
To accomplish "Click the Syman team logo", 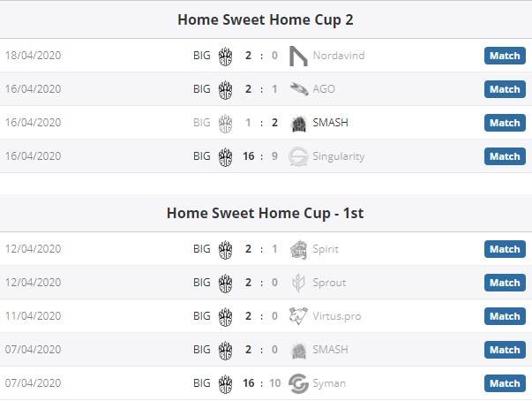I will click(x=298, y=383).
